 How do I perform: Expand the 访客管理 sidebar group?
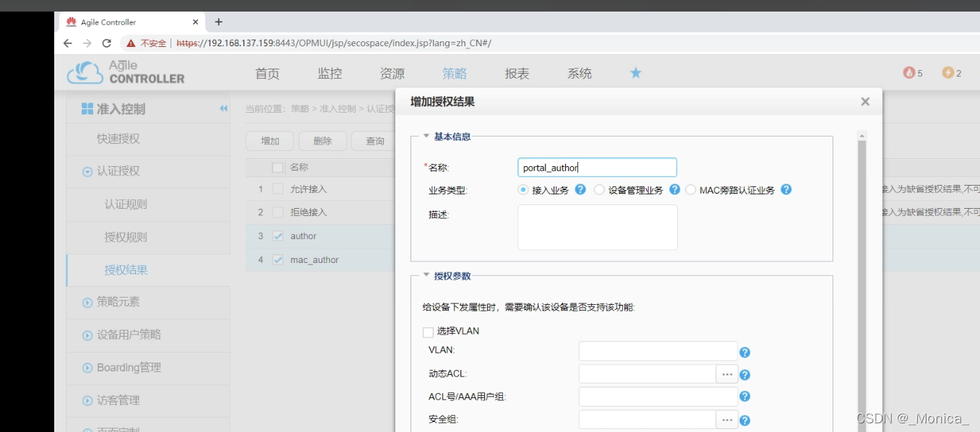pos(87,401)
